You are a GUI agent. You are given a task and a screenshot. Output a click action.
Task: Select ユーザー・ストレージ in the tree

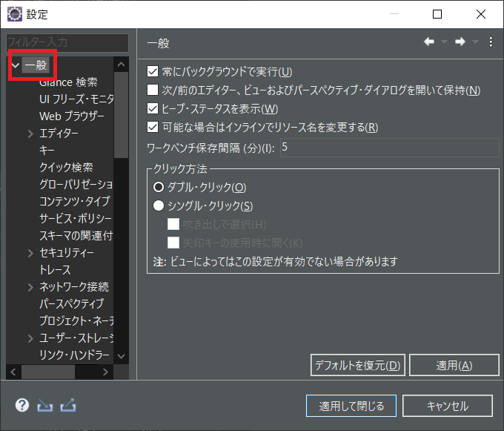click(76, 338)
